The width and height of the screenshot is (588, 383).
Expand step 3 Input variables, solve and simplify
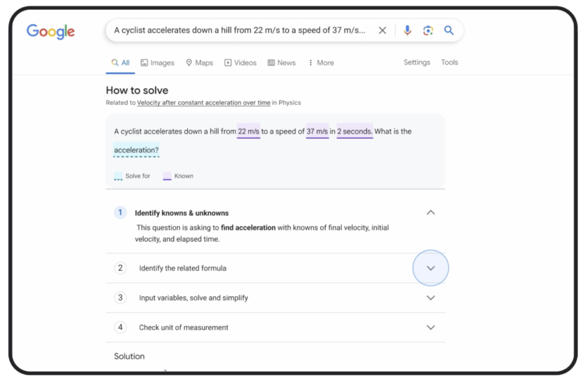[431, 297]
